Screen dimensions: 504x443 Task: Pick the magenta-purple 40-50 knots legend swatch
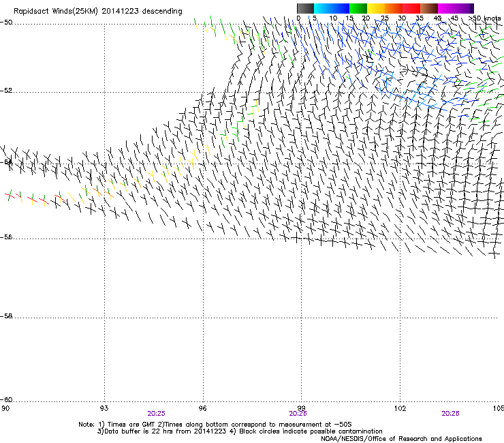click(x=456, y=8)
